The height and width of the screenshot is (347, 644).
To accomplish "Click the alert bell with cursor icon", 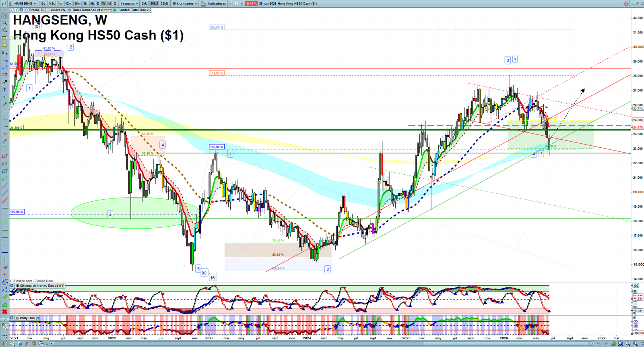I will pos(5,37).
